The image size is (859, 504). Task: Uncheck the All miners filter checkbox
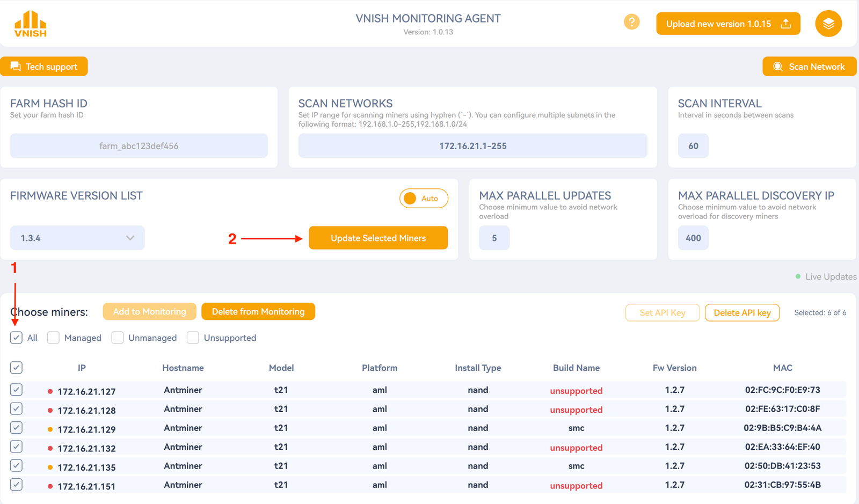tap(16, 338)
